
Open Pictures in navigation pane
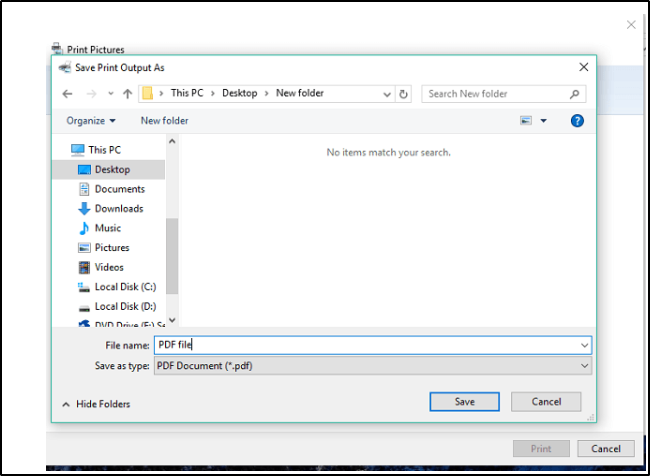(x=112, y=248)
